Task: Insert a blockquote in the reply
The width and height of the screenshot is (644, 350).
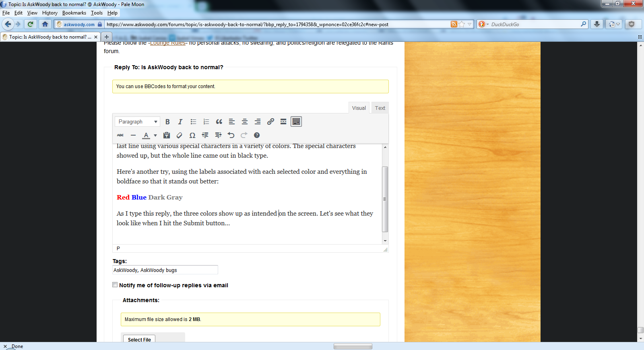Action: [219, 122]
